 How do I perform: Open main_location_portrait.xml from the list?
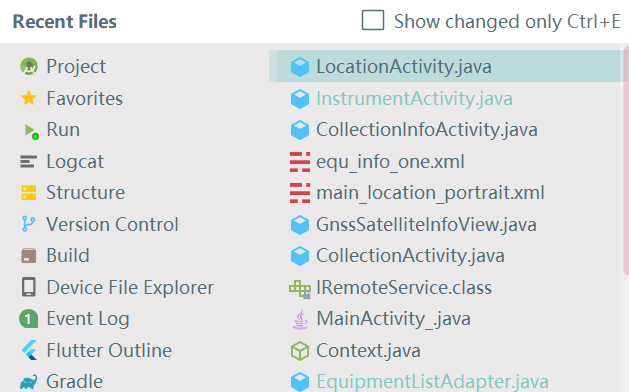click(x=430, y=193)
